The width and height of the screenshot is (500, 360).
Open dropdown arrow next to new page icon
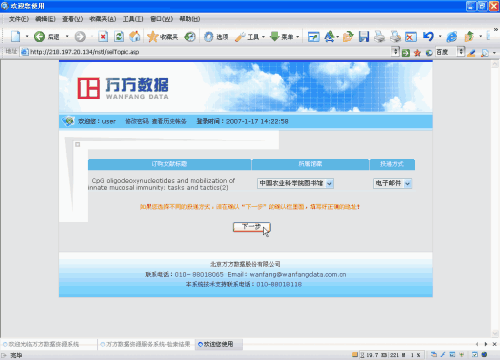[27, 36]
